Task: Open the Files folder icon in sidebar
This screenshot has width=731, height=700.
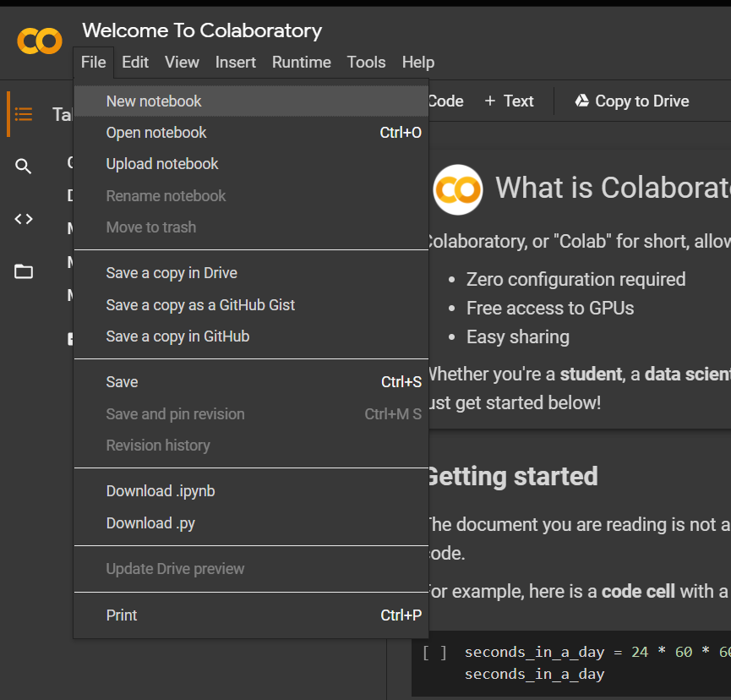Action: coord(24,271)
